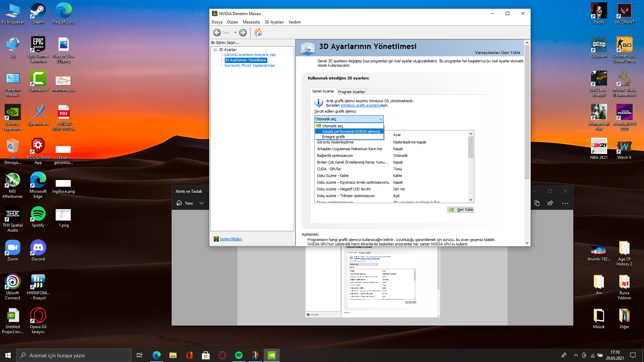Image resolution: width=644 pixels, height=362 pixels.
Task: Open the Windows grafik ayarlarını link
Action: coord(360,105)
